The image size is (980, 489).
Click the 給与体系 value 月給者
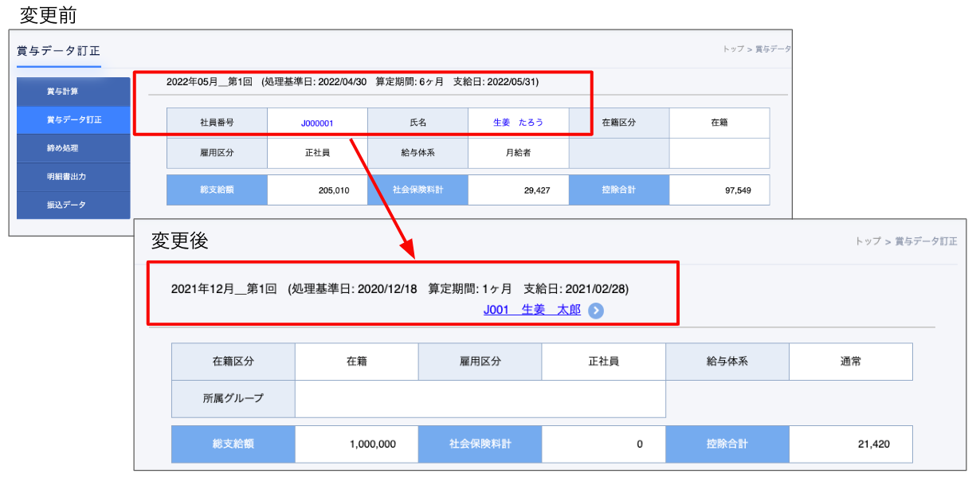point(518,153)
